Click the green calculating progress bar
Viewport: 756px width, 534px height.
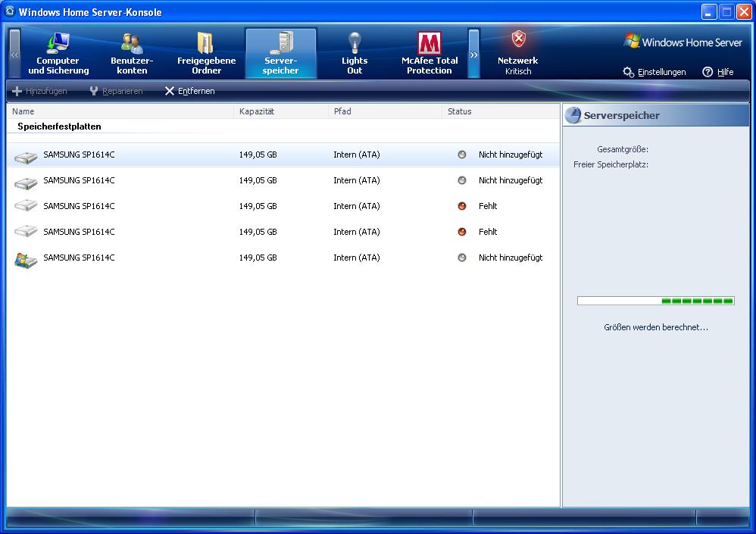(x=656, y=301)
